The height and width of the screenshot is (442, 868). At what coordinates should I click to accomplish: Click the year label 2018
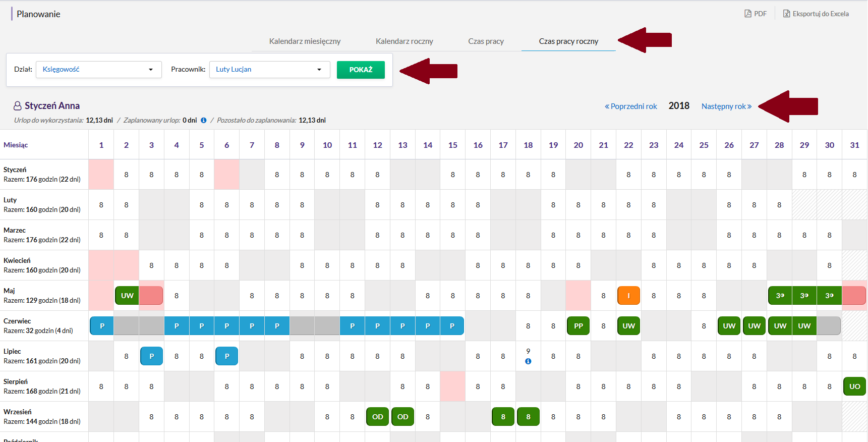(x=679, y=106)
